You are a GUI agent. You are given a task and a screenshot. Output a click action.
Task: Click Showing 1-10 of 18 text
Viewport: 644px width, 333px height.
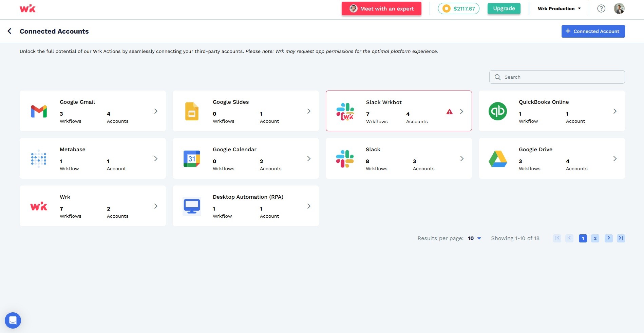coord(515,238)
